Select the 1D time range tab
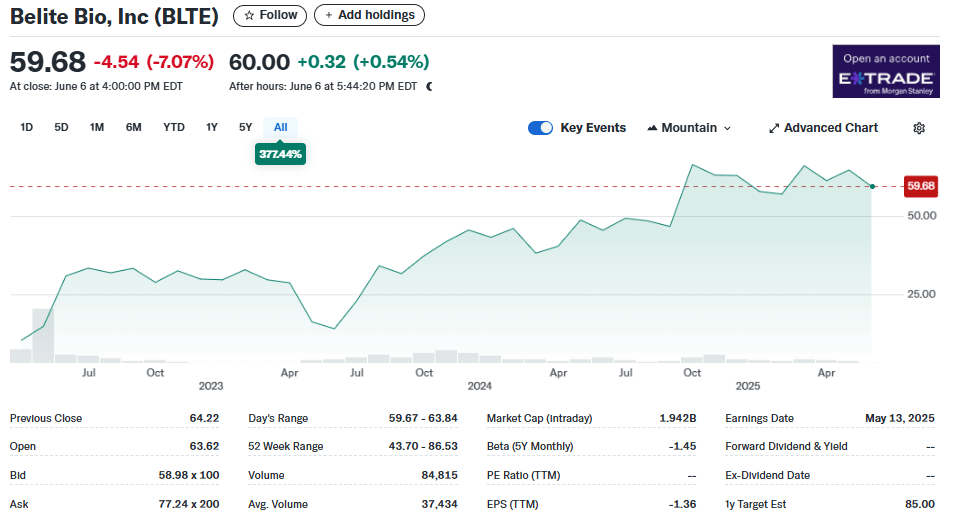 click(x=27, y=127)
